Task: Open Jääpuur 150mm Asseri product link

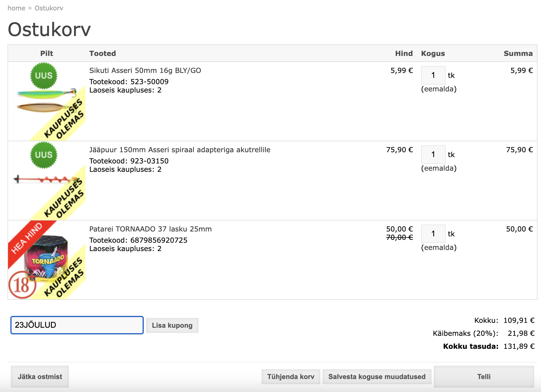Action: [x=179, y=150]
